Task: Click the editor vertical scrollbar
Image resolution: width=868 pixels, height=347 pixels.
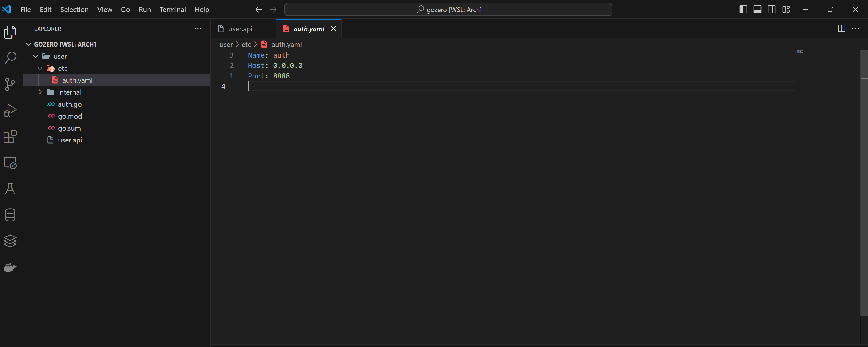Action: click(864, 182)
